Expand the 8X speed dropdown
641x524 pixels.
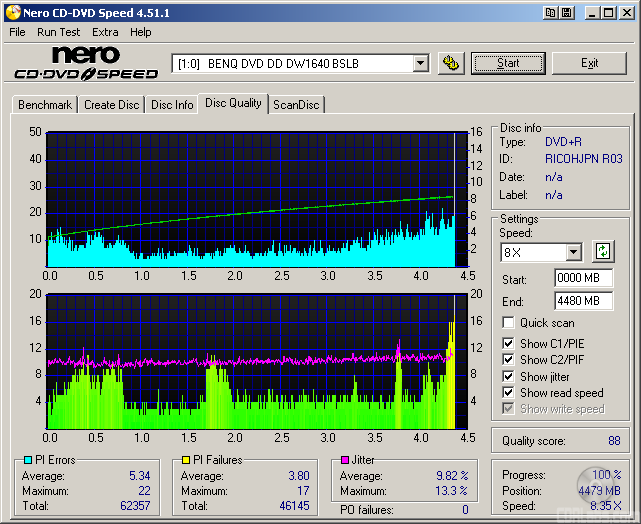573,252
